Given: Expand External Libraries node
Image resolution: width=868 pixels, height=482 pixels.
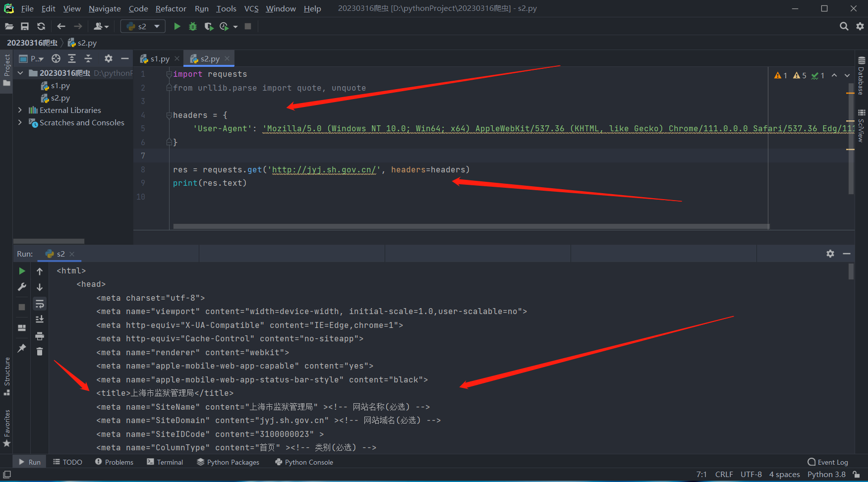Looking at the screenshot, I should pos(20,110).
